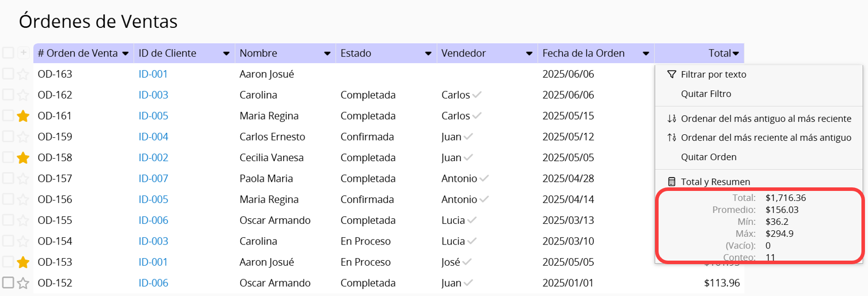Unstar order OD-158
This screenshot has width=868, height=299.
click(23, 158)
